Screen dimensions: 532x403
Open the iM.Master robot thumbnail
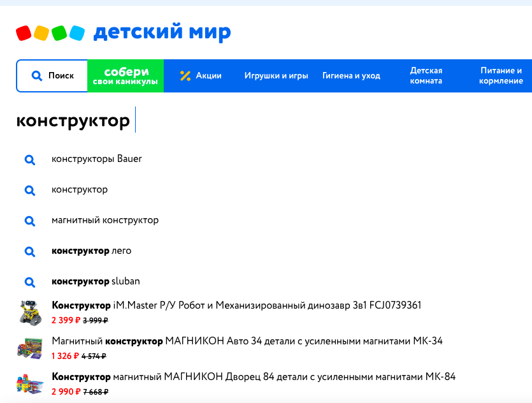(30, 312)
